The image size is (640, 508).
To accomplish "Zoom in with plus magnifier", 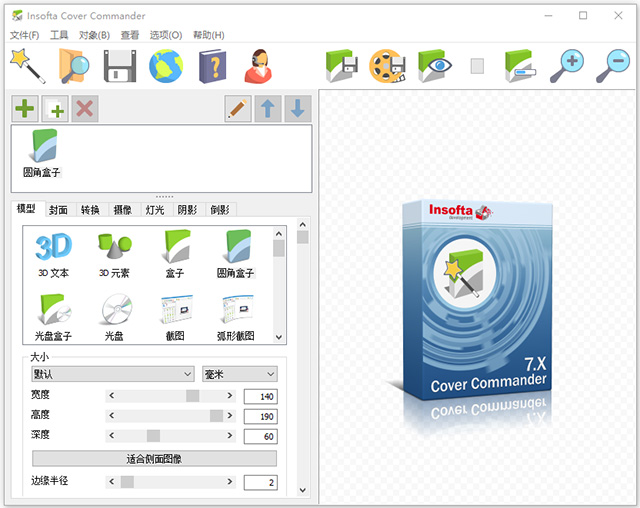I will click(567, 66).
